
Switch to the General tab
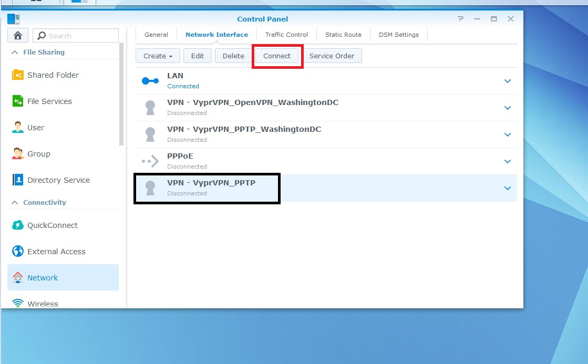tap(156, 35)
